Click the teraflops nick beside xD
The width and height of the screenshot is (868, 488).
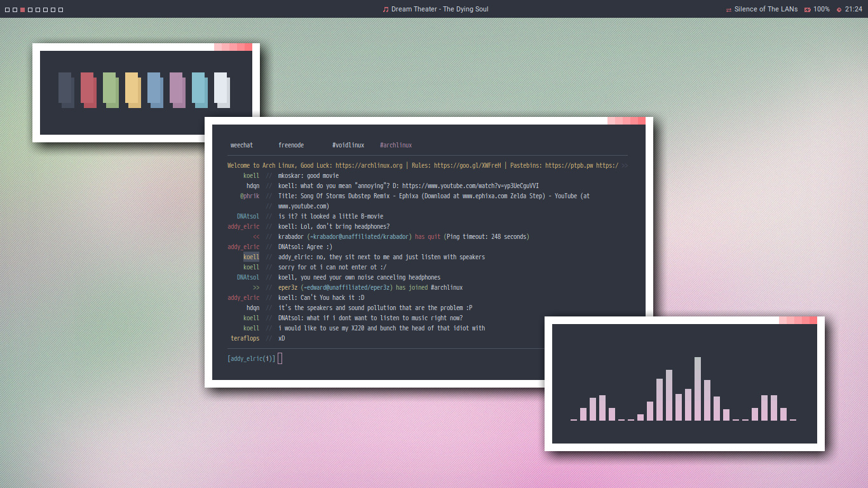tap(245, 338)
